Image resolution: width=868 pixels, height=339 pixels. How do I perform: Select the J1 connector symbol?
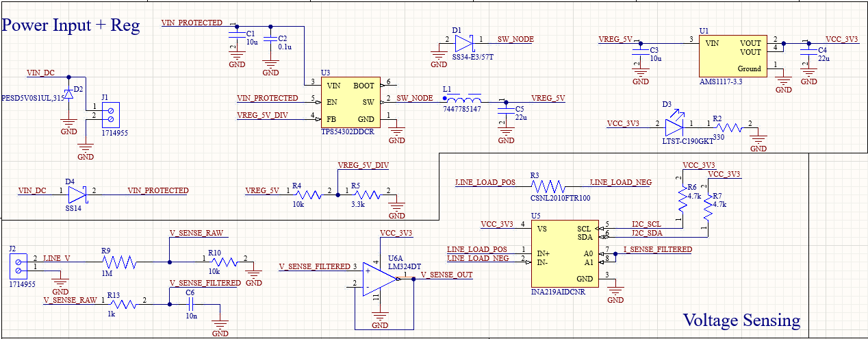[x=110, y=114]
